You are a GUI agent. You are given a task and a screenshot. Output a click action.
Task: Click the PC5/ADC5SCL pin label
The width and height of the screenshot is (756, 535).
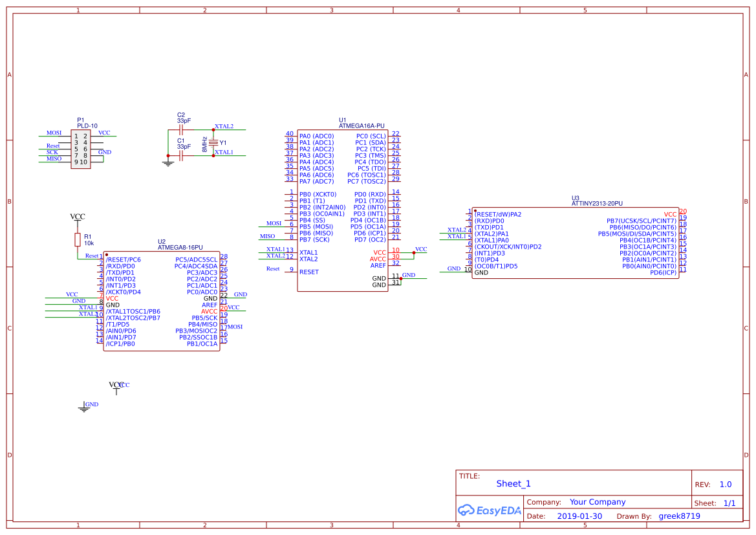click(x=196, y=259)
